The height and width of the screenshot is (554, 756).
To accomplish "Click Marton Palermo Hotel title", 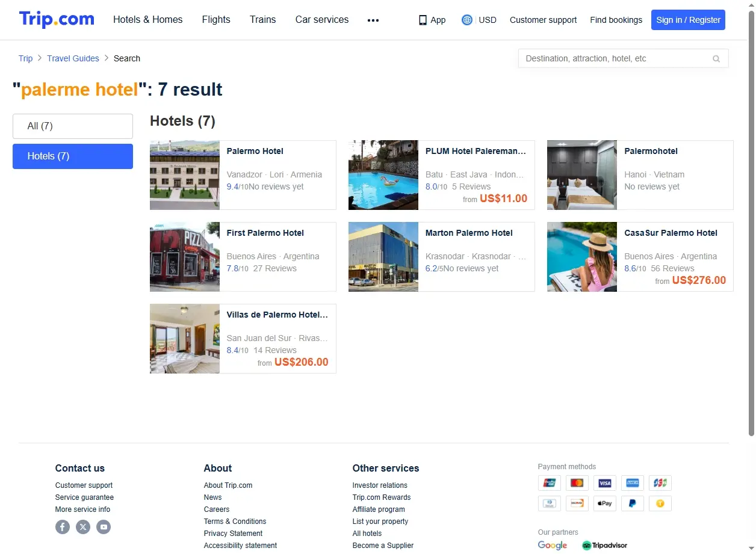I will pyautogui.click(x=469, y=233).
